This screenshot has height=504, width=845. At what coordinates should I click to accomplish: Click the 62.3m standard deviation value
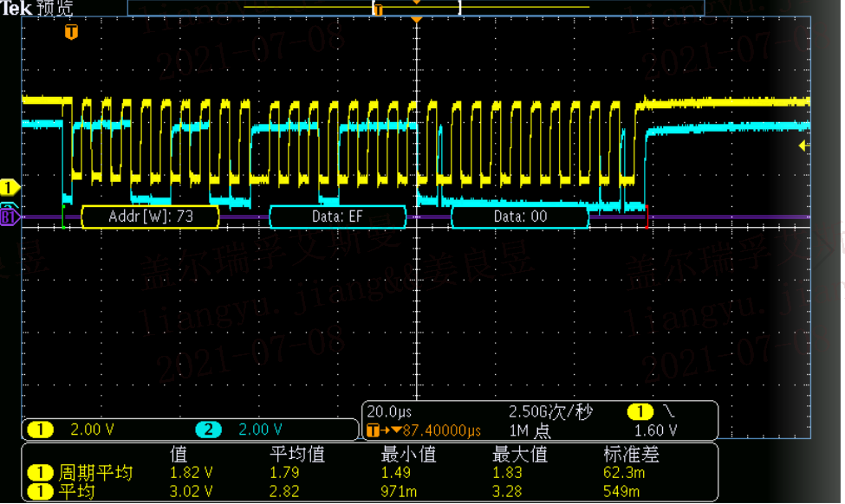coord(624,473)
